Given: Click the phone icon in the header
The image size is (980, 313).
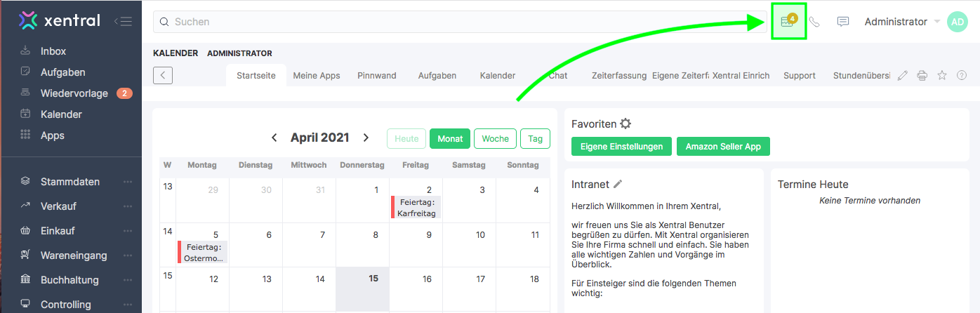Looking at the screenshot, I should pyautogui.click(x=814, y=22).
